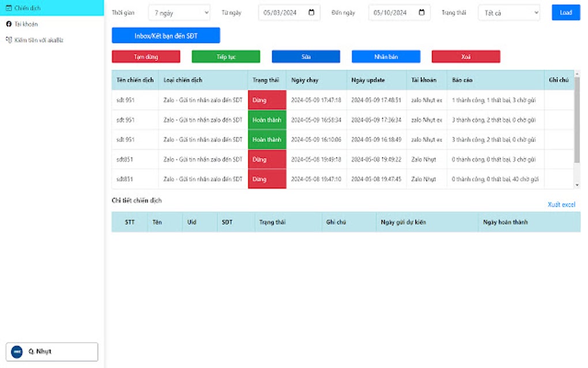Click the Nhân bản button
Image resolution: width=588 pixels, height=368 pixels.
pos(386,57)
